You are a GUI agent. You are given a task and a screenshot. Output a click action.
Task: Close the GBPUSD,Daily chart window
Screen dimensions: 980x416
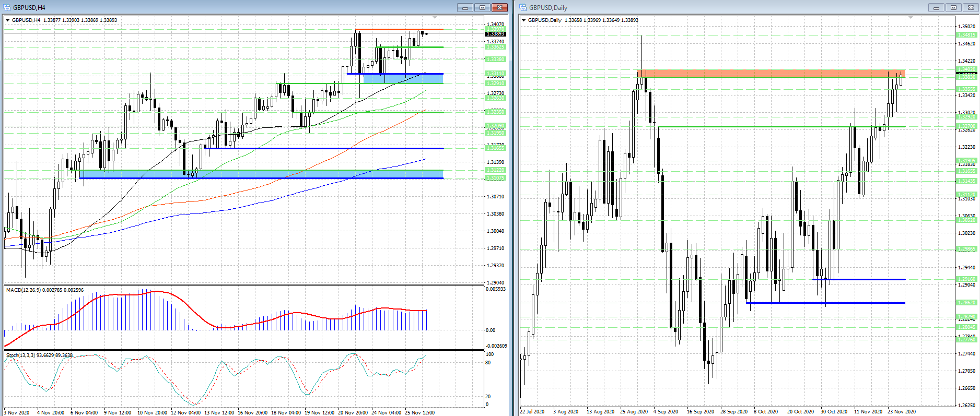coord(971,7)
